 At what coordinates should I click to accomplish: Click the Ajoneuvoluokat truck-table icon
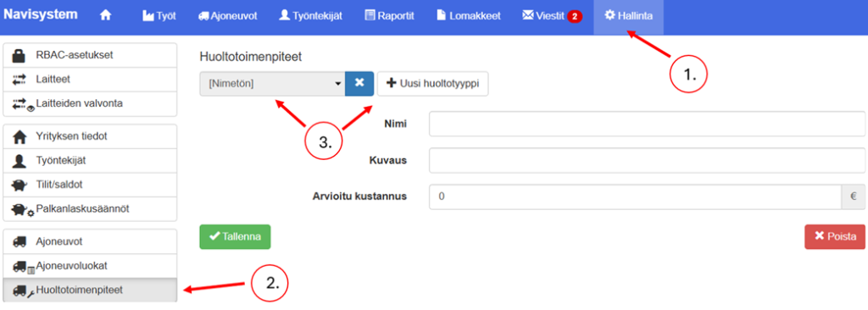coord(23,267)
